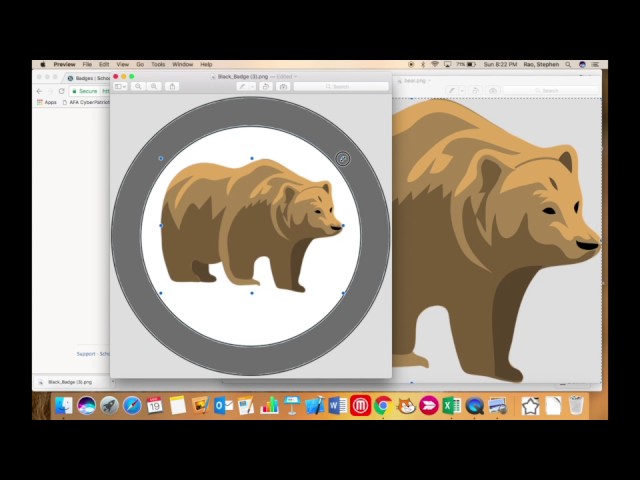Click the AirPlay display icon in menu bar
Screen dimensions: 640x480
(x=448, y=64)
